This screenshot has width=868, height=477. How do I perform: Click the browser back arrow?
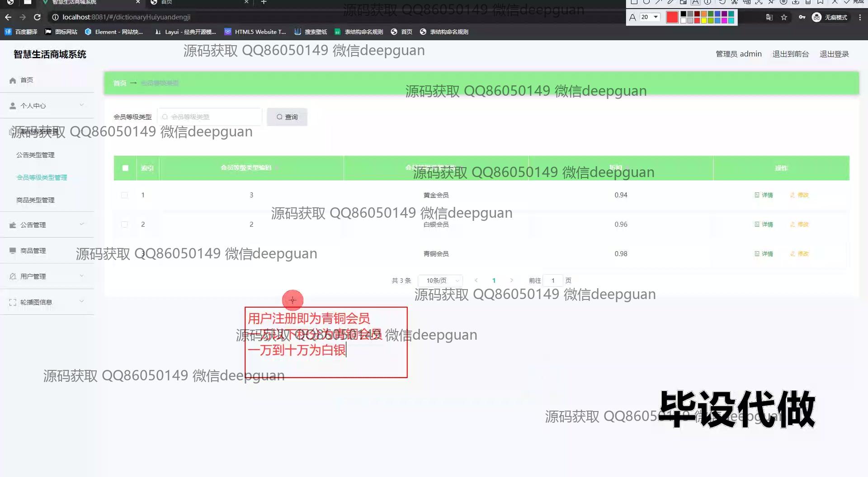point(8,17)
